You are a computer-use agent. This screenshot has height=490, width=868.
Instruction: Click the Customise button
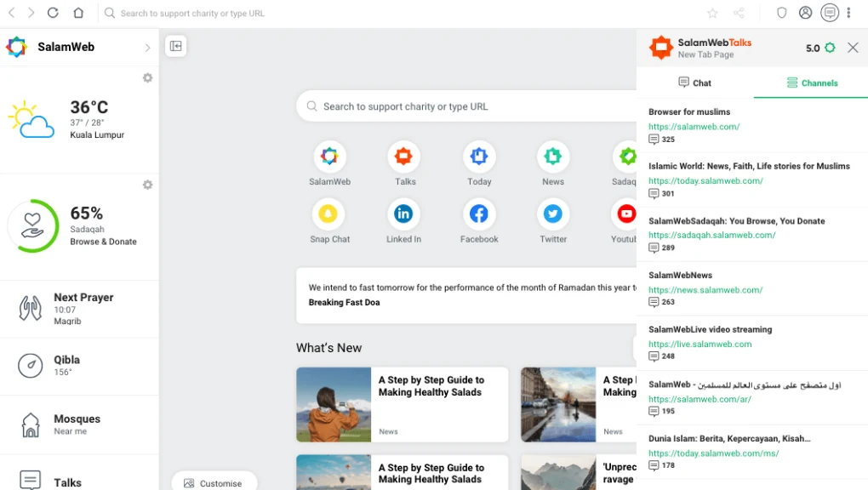click(214, 481)
